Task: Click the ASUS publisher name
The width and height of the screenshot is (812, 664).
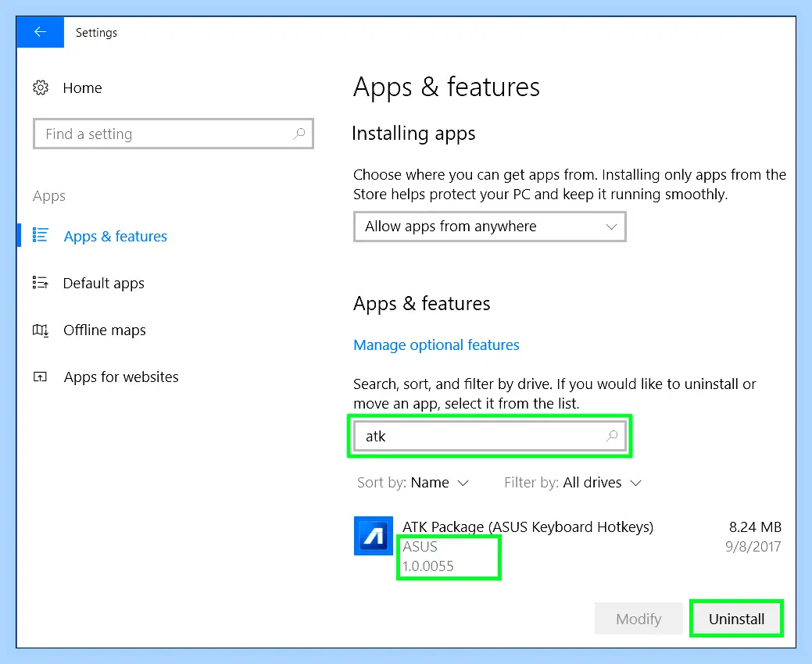Action: (420, 547)
